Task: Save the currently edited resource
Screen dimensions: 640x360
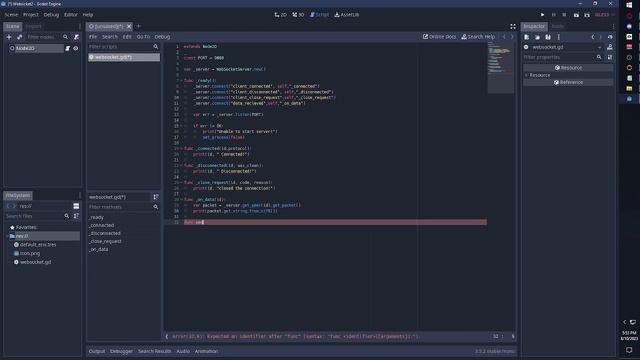Action: (548, 37)
